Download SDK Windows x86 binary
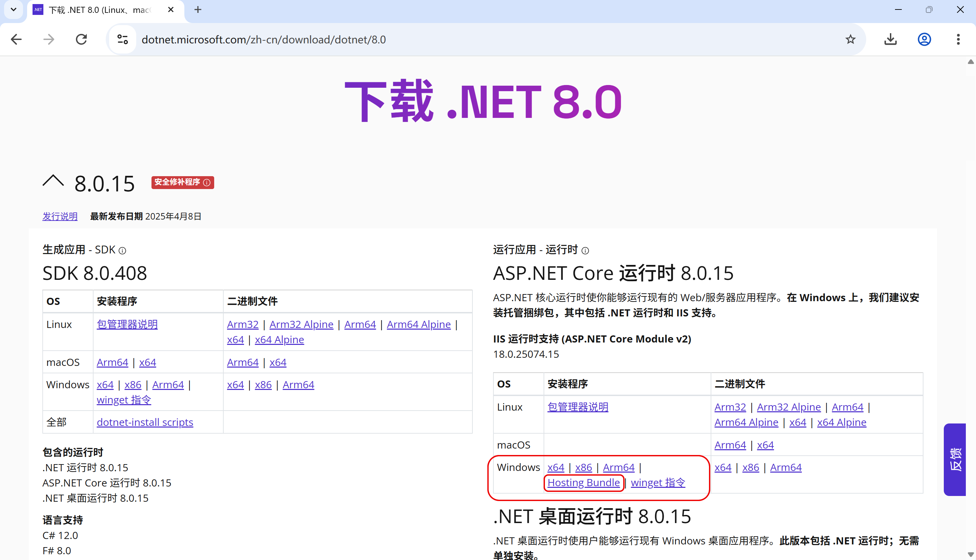The height and width of the screenshot is (560, 976). coord(263,385)
